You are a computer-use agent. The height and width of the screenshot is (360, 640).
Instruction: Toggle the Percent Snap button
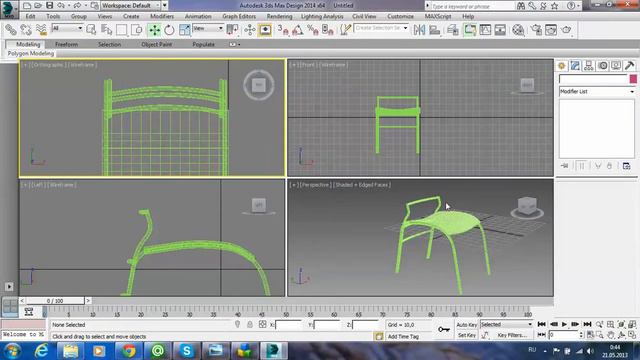coord(313,29)
